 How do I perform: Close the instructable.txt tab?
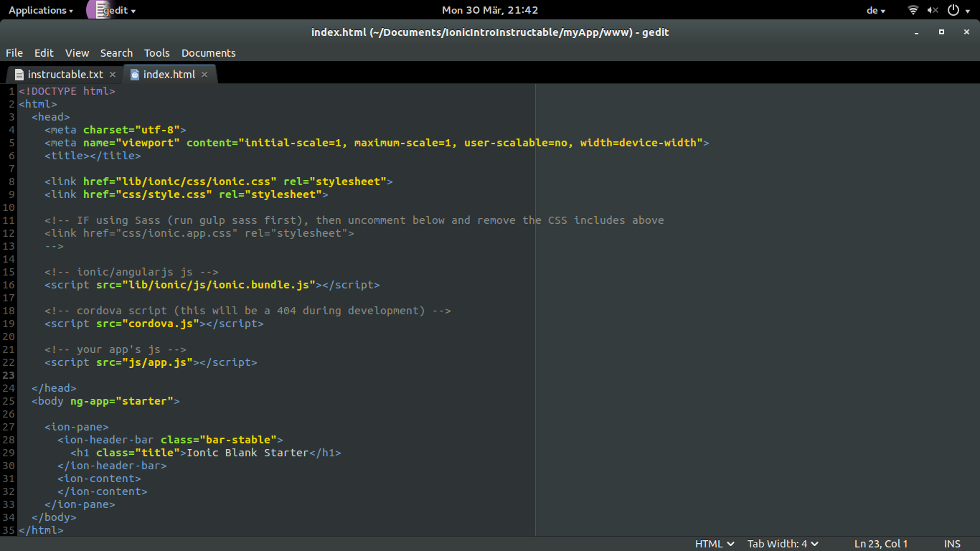coord(113,75)
